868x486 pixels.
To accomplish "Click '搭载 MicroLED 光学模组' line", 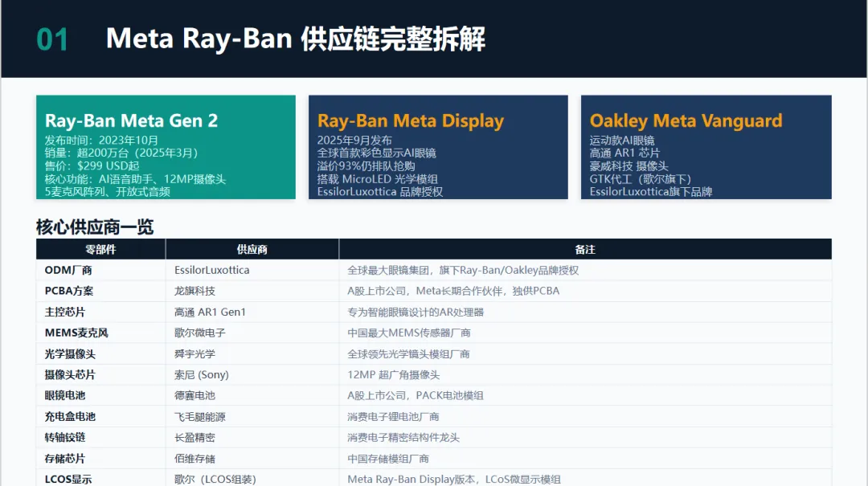I will pos(378,179).
